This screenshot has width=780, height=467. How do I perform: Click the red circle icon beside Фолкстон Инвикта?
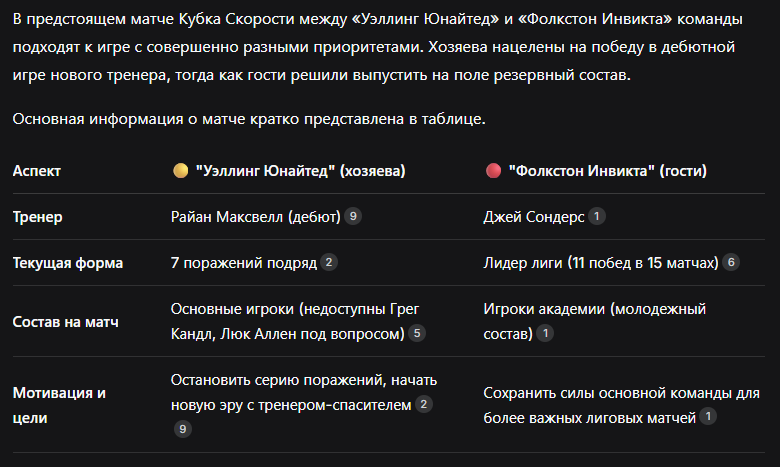pyautogui.click(x=492, y=171)
